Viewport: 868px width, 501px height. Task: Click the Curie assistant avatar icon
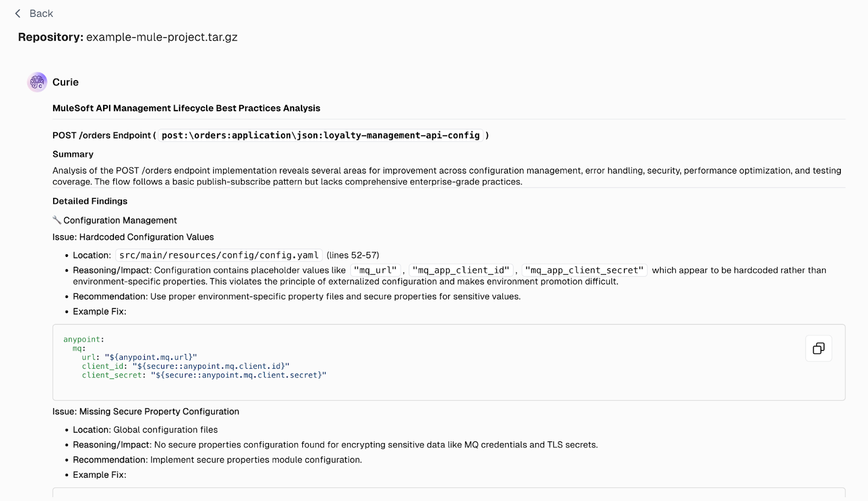[37, 82]
